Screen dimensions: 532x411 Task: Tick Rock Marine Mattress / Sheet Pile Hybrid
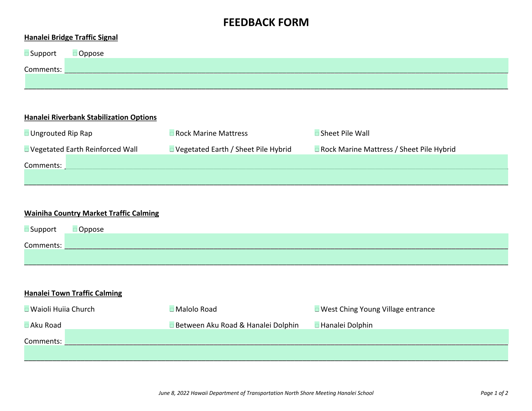pyautogui.click(x=317, y=149)
